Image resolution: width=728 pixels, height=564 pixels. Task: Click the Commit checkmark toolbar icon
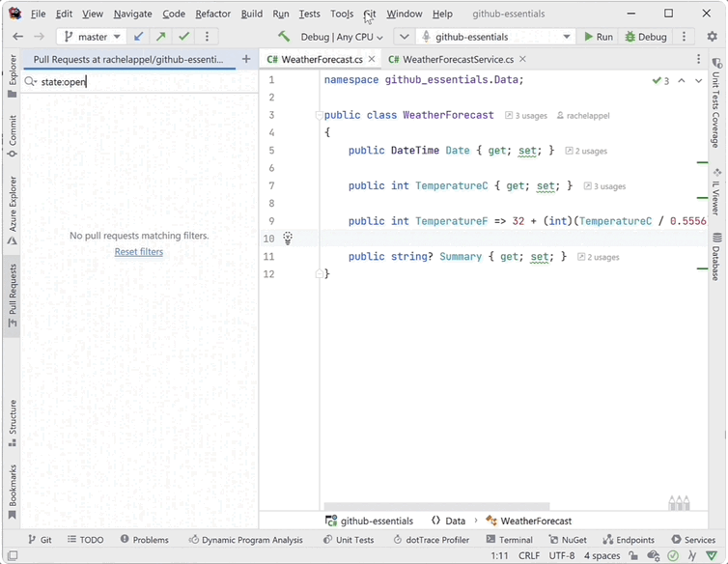[x=183, y=37]
